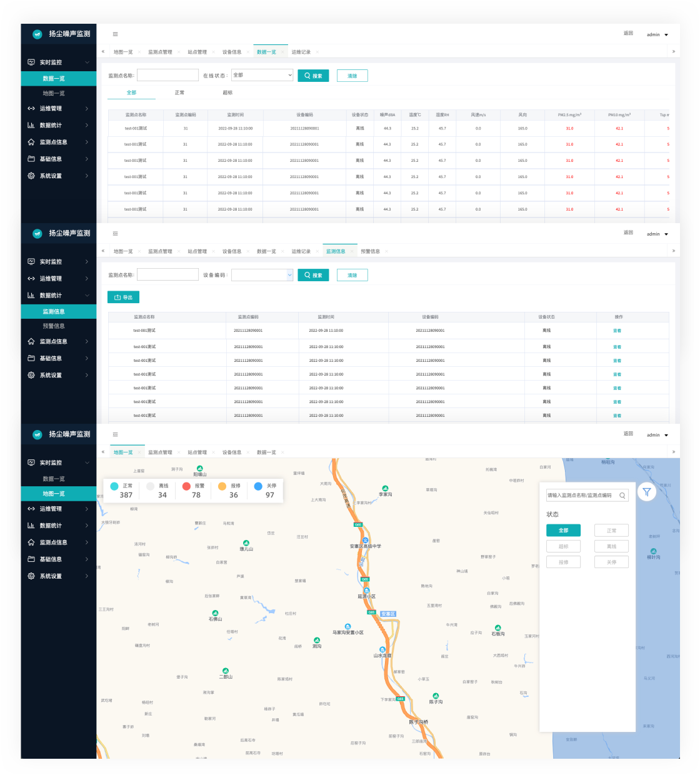Filter map by 正常 status button
700x775 pixels.
(x=611, y=531)
